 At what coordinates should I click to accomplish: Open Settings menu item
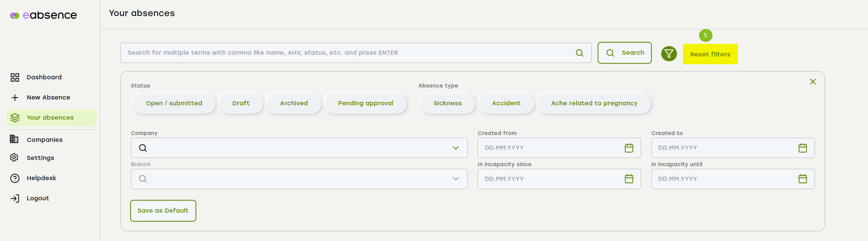tap(40, 158)
